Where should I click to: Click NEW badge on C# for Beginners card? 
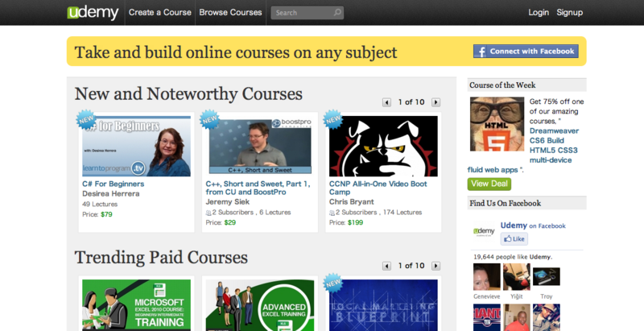(x=86, y=119)
